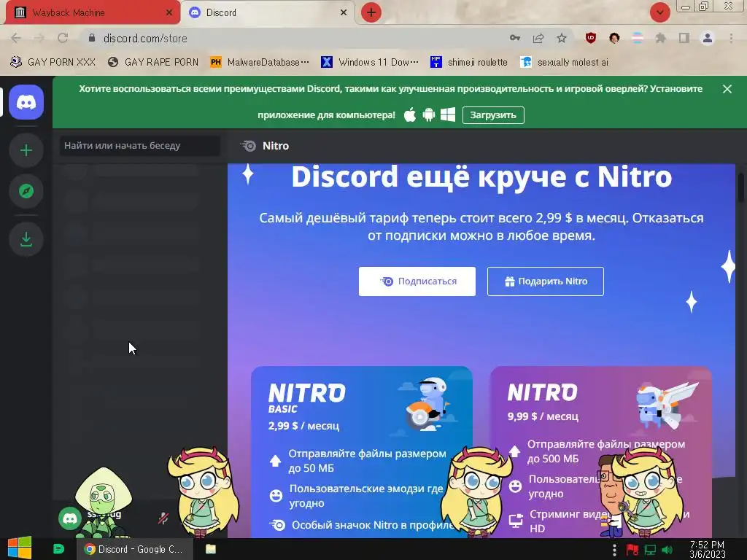The height and width of the screenshot is (560, 747).
Task: Open volume speaker tray icon
Action: point(667,551)
